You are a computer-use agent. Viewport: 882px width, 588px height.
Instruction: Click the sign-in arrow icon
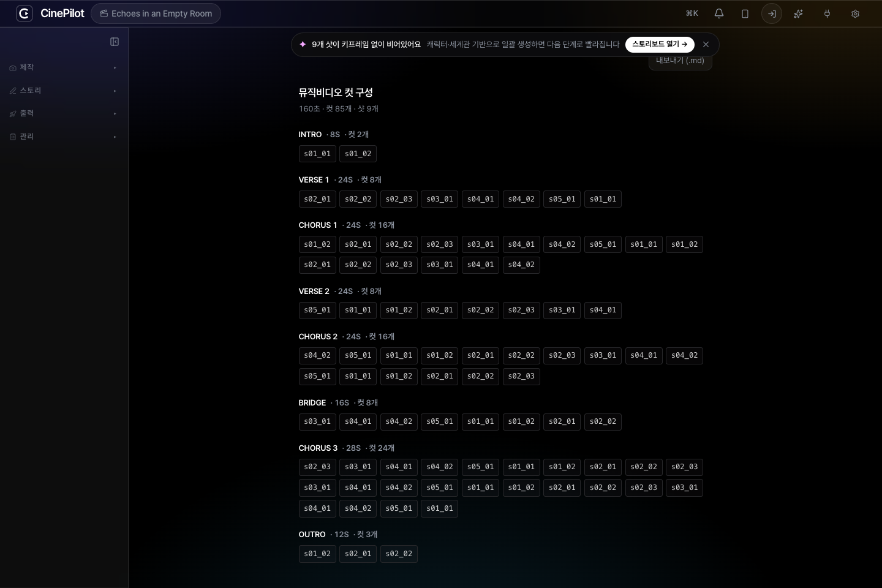point(772,13)
